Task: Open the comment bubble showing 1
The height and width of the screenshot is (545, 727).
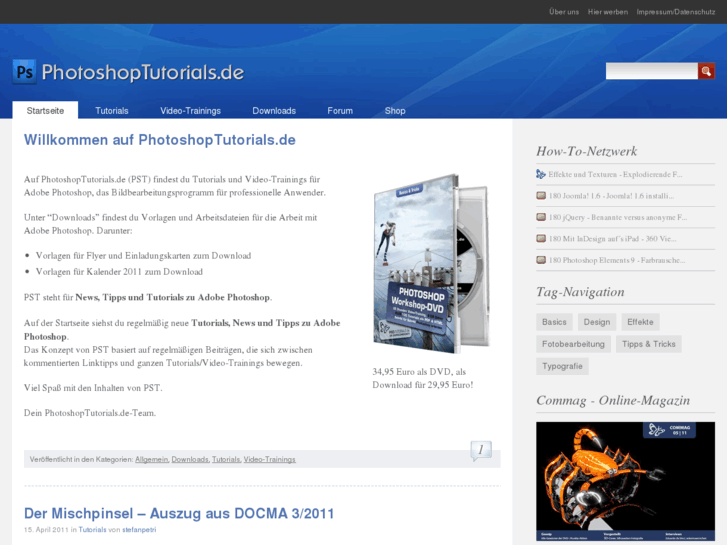Action: (x=481, y=450)
